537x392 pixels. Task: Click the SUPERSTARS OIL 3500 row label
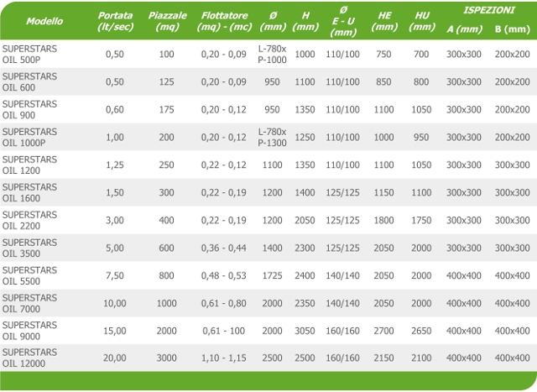pos(29,248)
